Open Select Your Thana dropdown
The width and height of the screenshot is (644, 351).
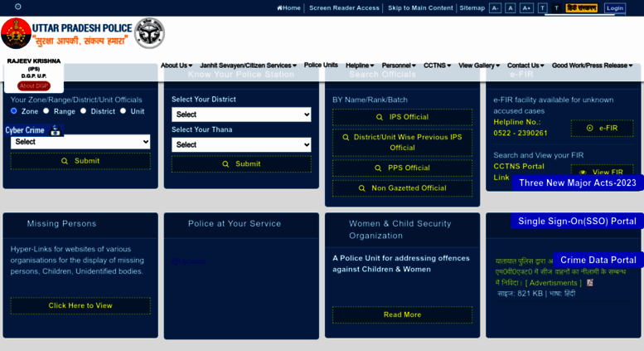click(241, 144)
